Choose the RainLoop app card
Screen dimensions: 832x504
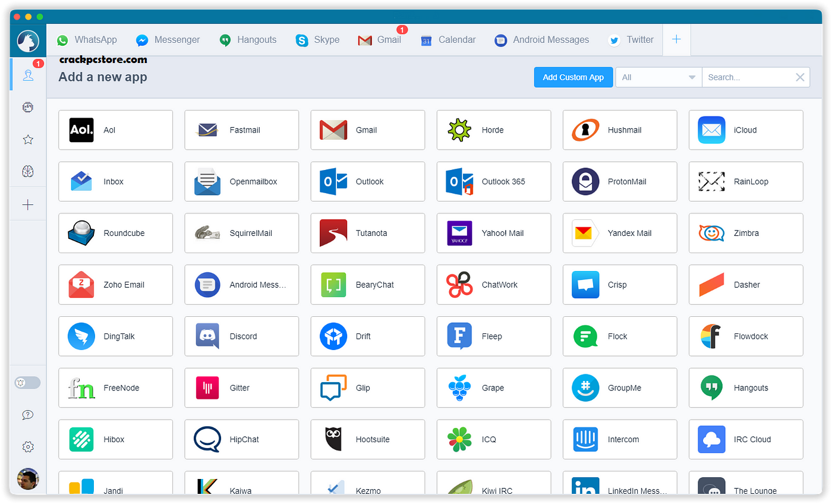746,181
